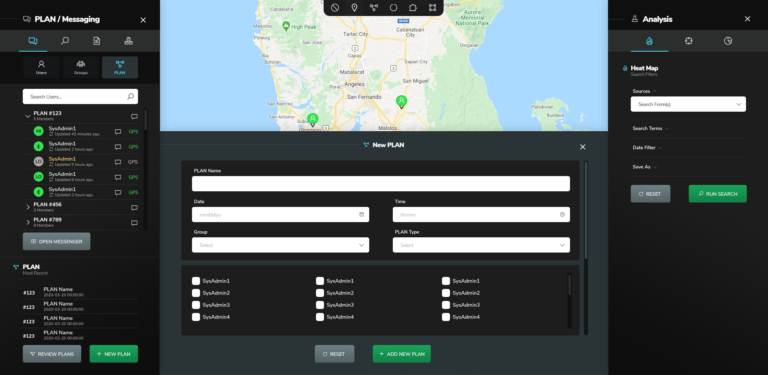The width and height of the screenshot is (768, 375).
Task: Check SysAdmin4 in the middle column
Action: [320, 317]
